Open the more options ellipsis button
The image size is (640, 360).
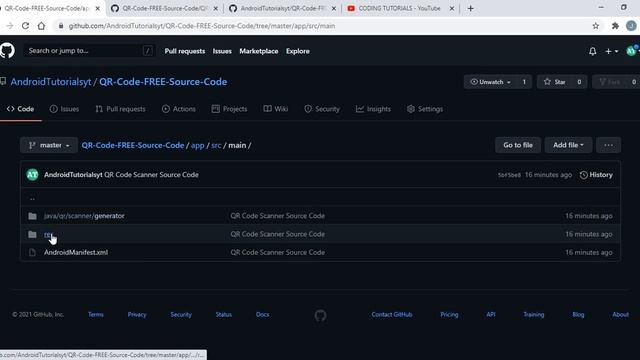click(608, 145)
